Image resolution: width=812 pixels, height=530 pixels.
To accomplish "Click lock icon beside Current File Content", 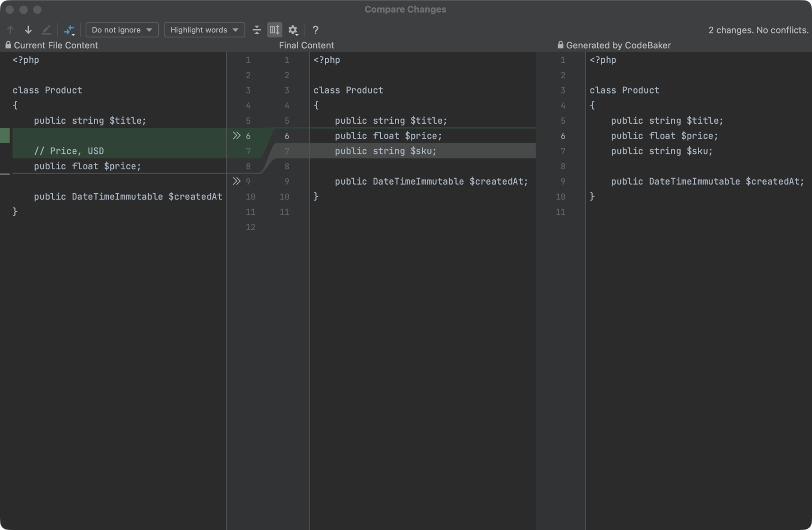I will point(8,45).
